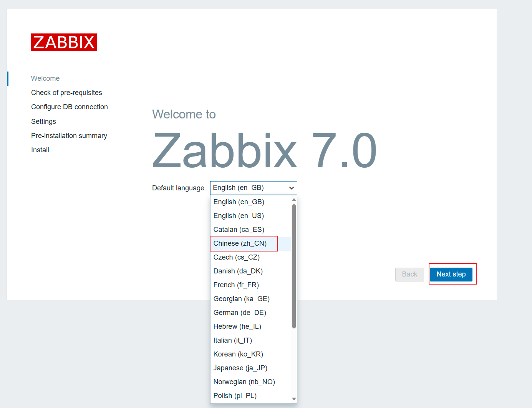532x408 pixels.
Task: Click the Zabbix 7.0 heading text
Action: [264, 151]
